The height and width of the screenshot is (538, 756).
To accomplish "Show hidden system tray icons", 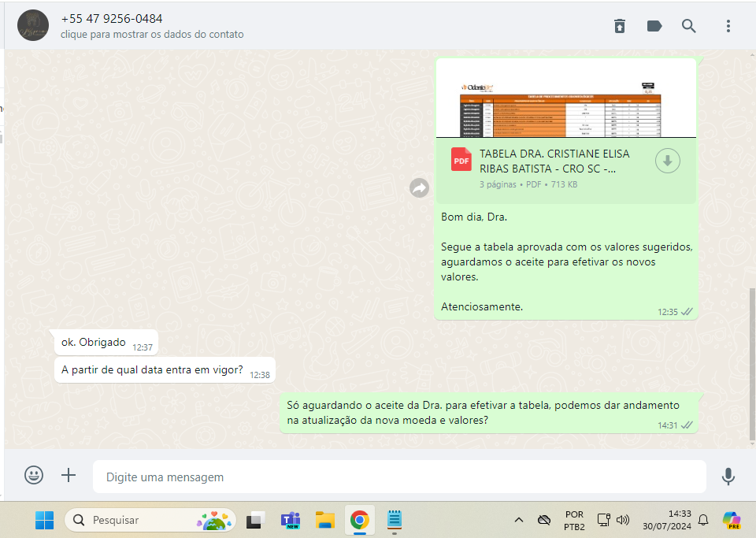I will pos(519,520).
